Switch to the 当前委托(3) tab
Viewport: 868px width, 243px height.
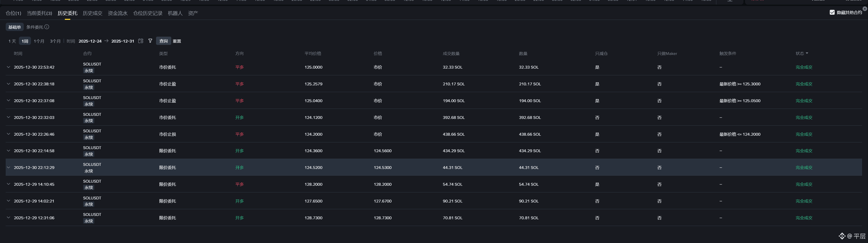tap(40, 13)
